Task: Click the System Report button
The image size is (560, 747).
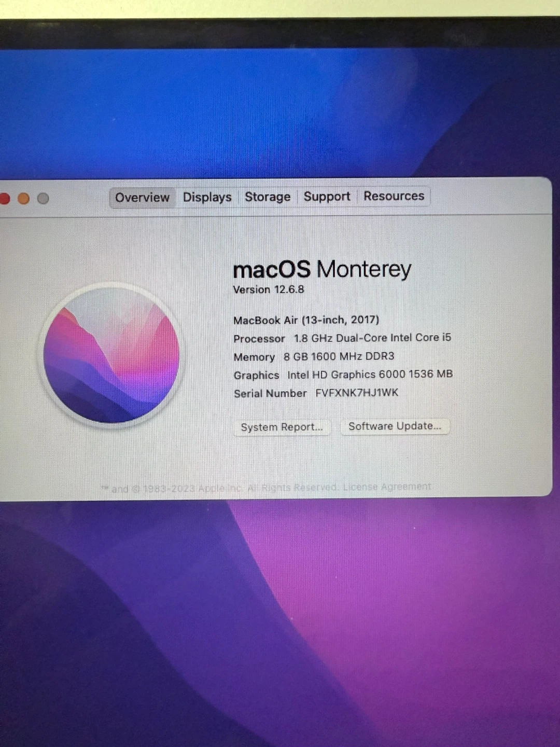Action: [282, 427]
